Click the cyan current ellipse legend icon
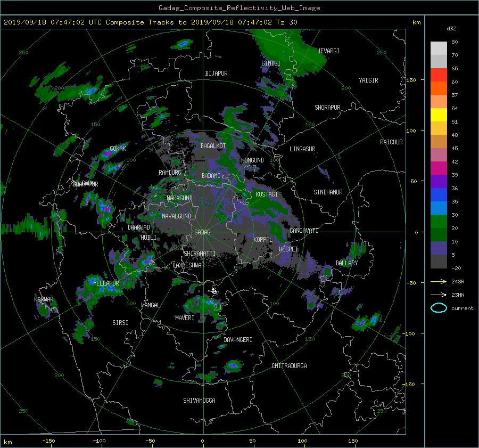The height and width of the screenshot is (448, 479). coord(439,308)
